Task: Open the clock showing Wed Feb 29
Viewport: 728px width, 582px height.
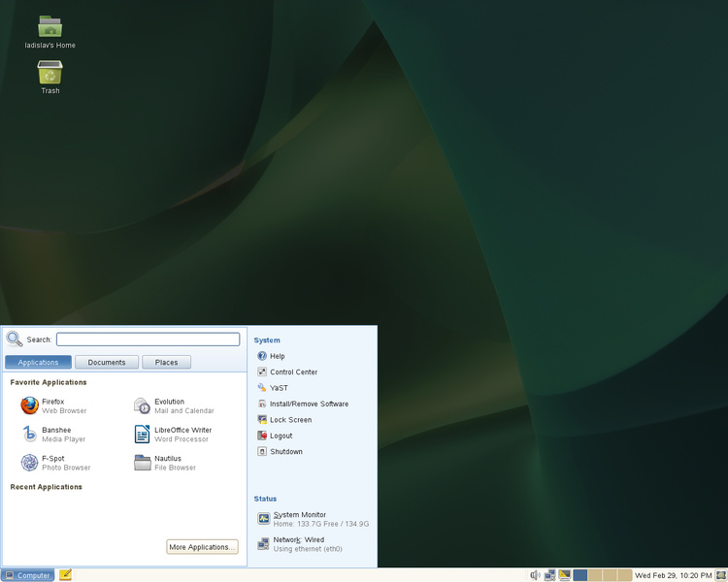Action: click(674, 575)
